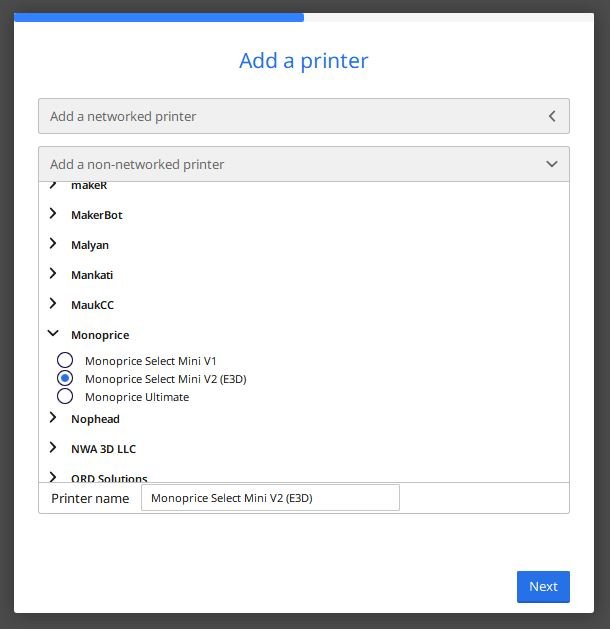Select Monoprice Ultimate radio button
610x629 pixels.
(65, 396)
